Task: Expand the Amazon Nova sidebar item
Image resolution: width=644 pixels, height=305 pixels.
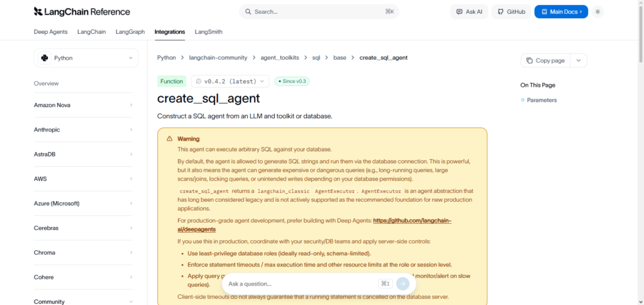Action: pos(84,105)
